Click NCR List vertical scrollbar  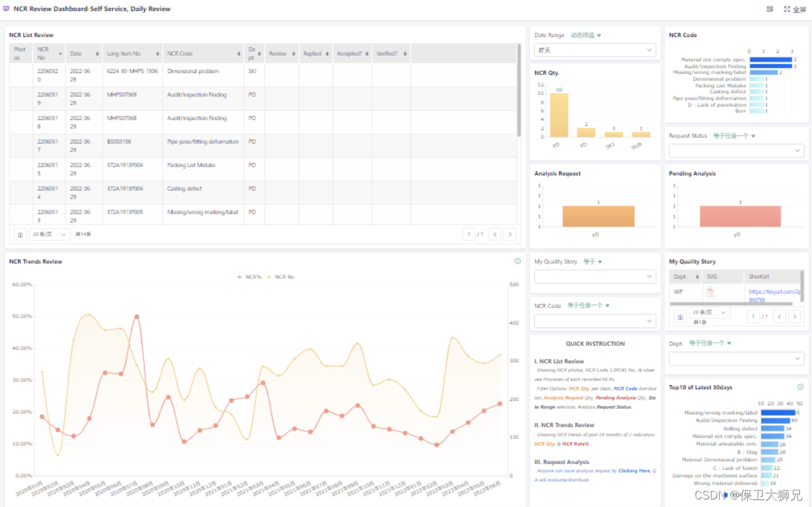(518, 90)
